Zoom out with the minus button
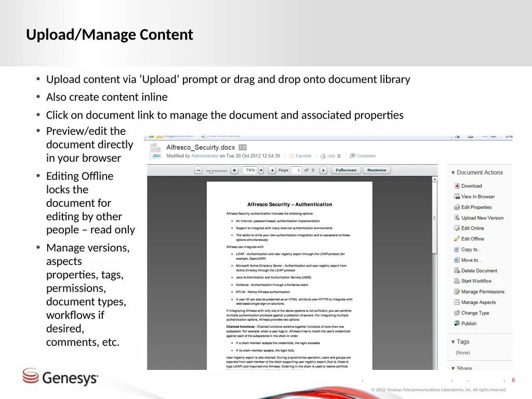 198,170
